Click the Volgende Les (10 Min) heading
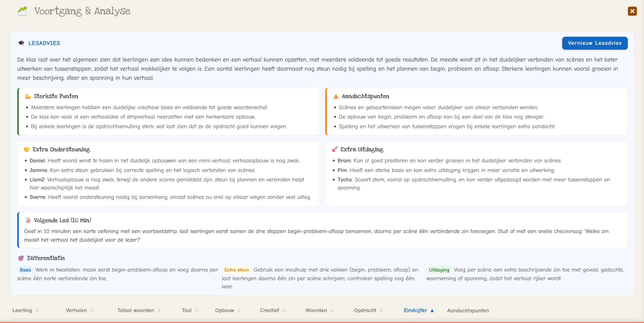This screenshot has height=323, width=644. point(62,220)
